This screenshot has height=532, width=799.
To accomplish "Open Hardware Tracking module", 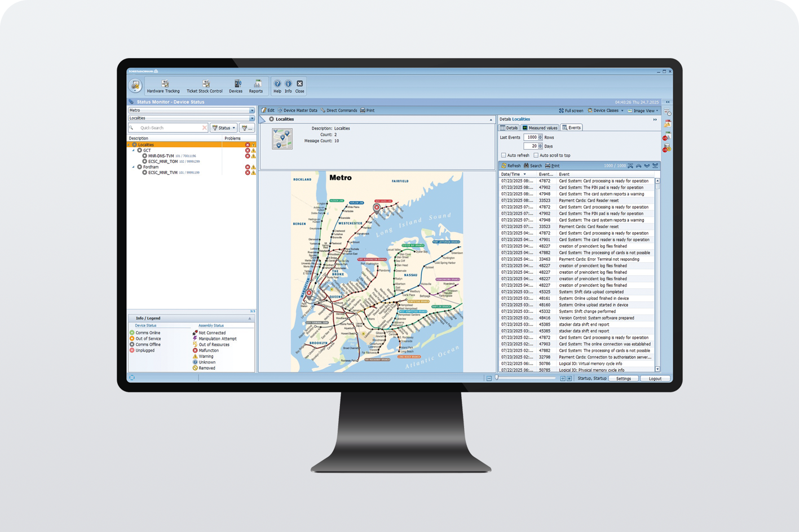I will coord(164,86).
